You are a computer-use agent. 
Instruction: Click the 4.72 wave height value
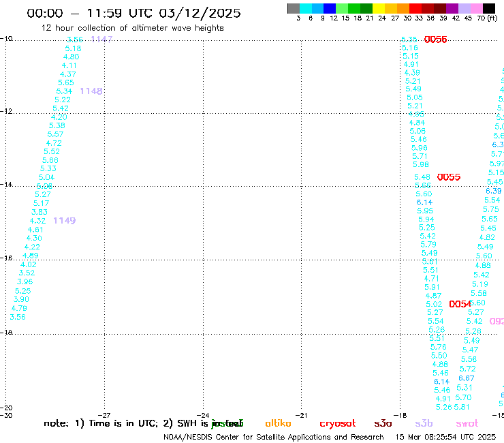pos(54,143)
